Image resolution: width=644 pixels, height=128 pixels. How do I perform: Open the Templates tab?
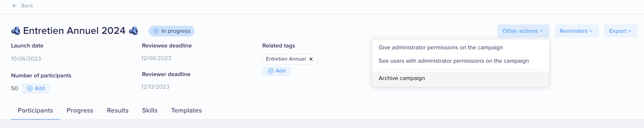pyautogui.click(x=186, y=110)
